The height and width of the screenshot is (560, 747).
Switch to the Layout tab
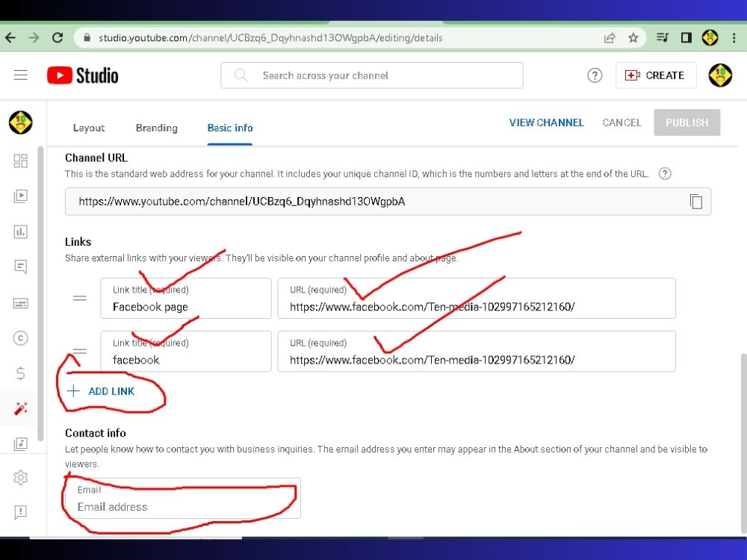(x=89, y=128)
